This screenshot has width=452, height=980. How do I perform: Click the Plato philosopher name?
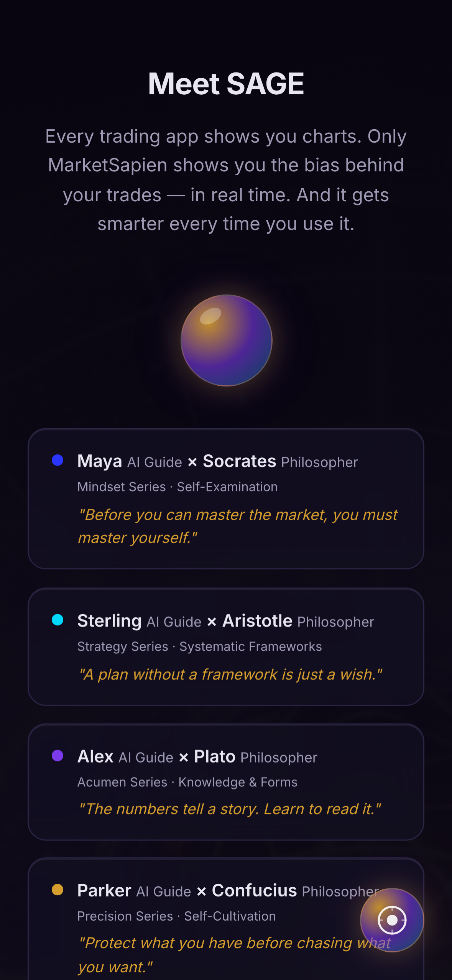coord(215,756)
